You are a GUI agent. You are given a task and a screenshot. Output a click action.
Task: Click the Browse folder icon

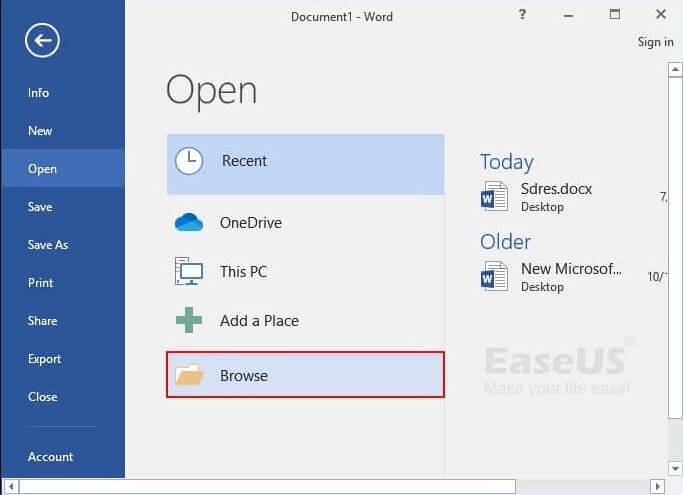[x=189, y=376]
